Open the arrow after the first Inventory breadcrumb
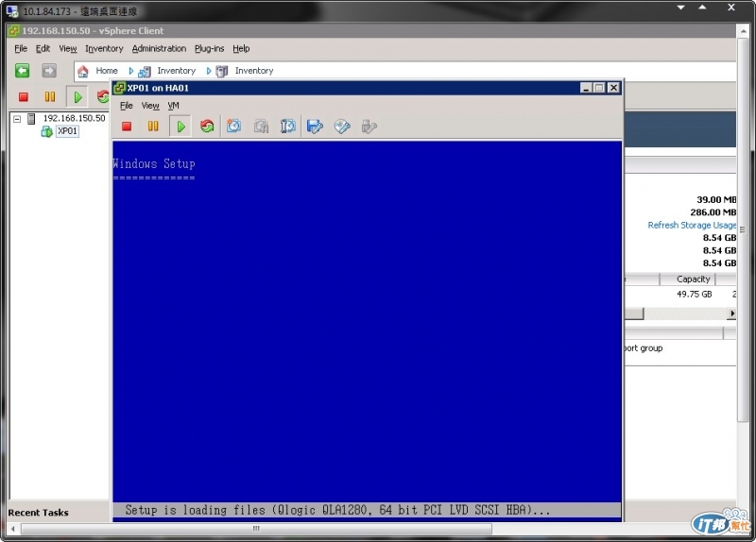This screenshot has height=542, width=756. pos(209,71)
